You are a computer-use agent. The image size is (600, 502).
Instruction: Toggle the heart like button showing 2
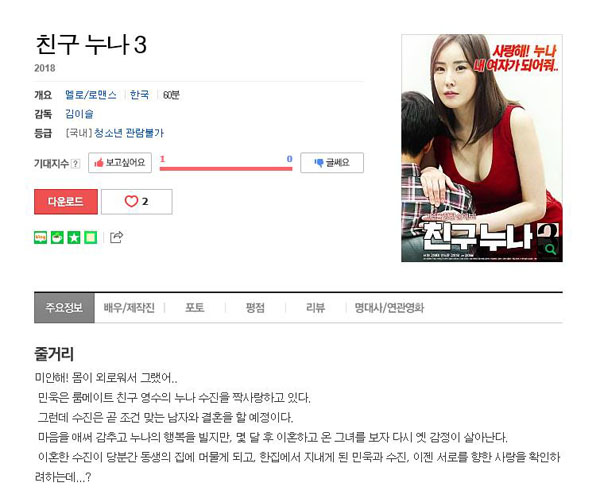(x=137, y=202)
